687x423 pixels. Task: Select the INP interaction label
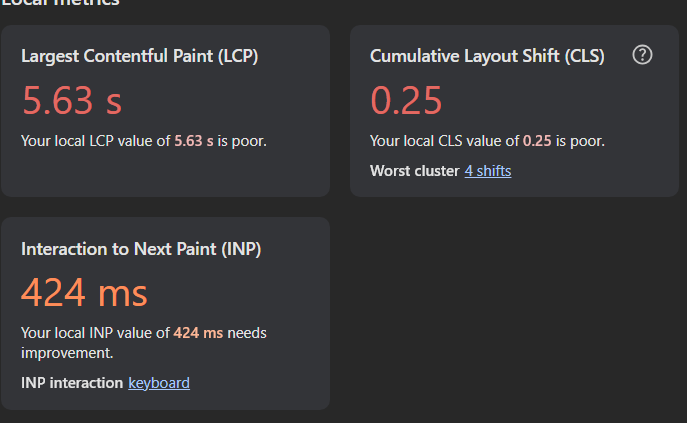pos(72,383)
